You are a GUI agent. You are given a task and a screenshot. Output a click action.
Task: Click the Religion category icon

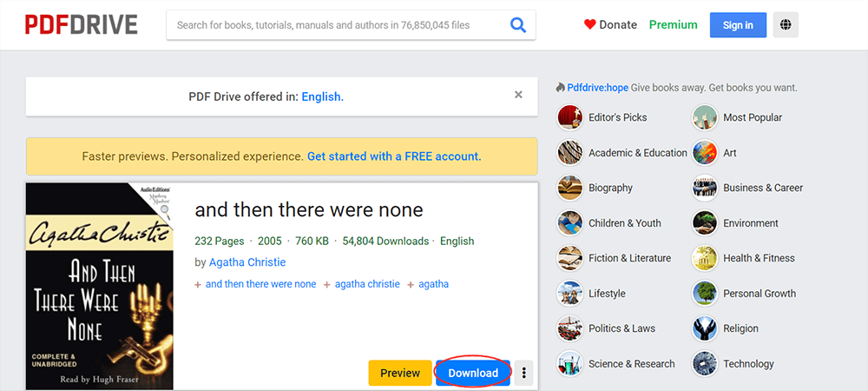click(705, 328)
